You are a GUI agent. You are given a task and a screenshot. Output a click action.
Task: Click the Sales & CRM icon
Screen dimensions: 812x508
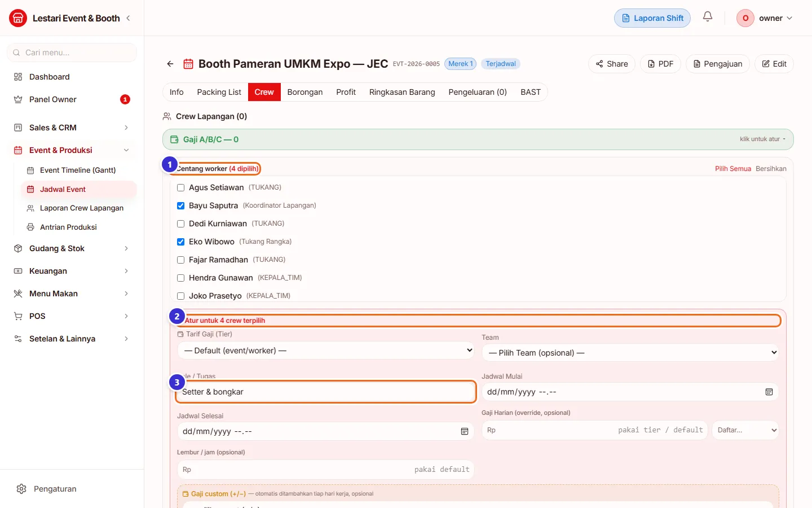tap(18, 128)
